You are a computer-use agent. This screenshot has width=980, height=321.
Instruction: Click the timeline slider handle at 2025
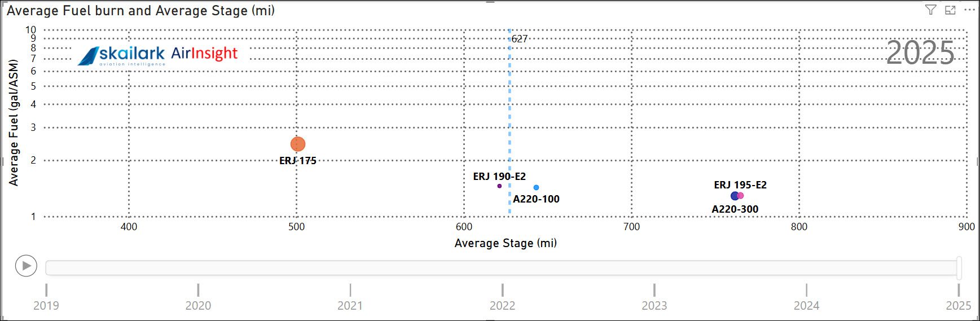click(959, 267)
